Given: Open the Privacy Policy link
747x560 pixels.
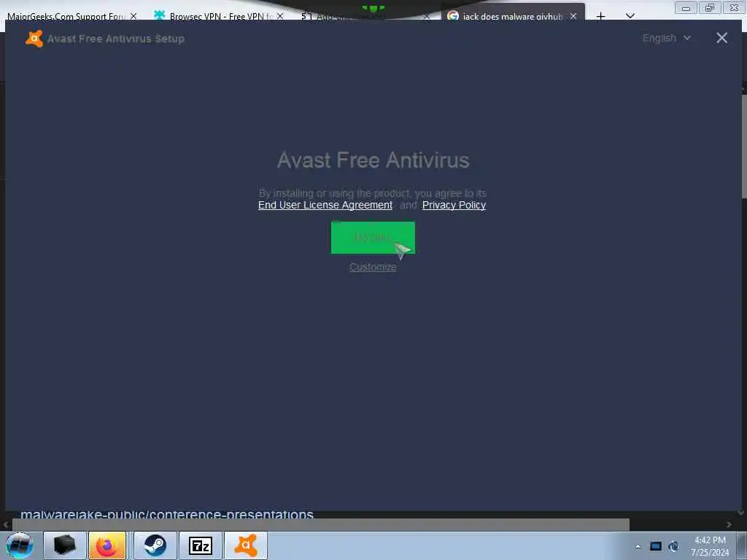Looking at the screenshot, I should (x=454, y=205).
